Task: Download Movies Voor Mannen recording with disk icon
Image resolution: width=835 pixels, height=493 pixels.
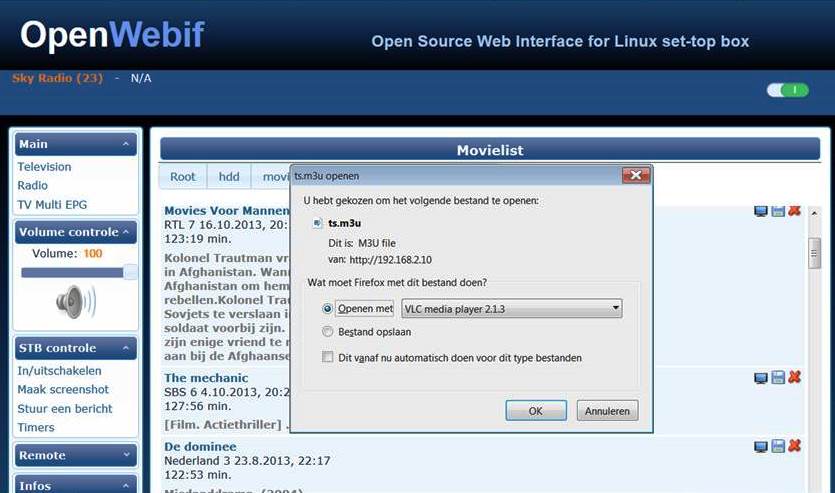Action: (x=778, y=211)
